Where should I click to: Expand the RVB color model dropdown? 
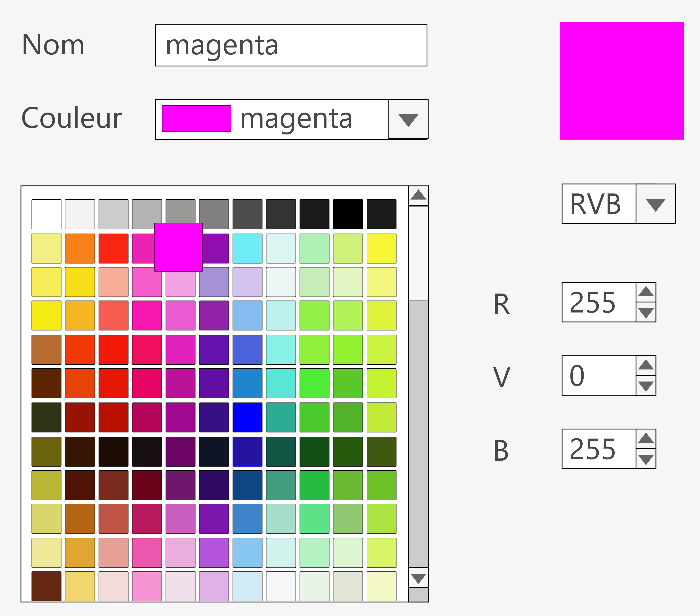(x=655, y=204)
